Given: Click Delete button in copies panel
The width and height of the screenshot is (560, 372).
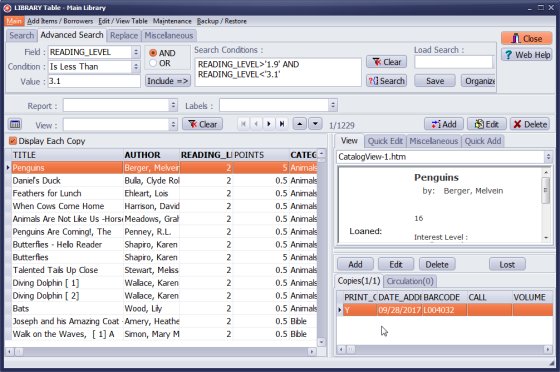Looking at the screenshot, I should pyautogui.click(x=437, y=265).
